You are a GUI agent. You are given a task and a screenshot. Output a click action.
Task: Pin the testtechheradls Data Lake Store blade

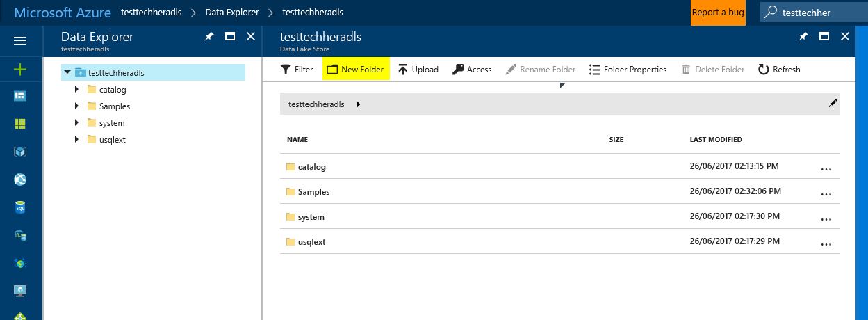point(803,37)
